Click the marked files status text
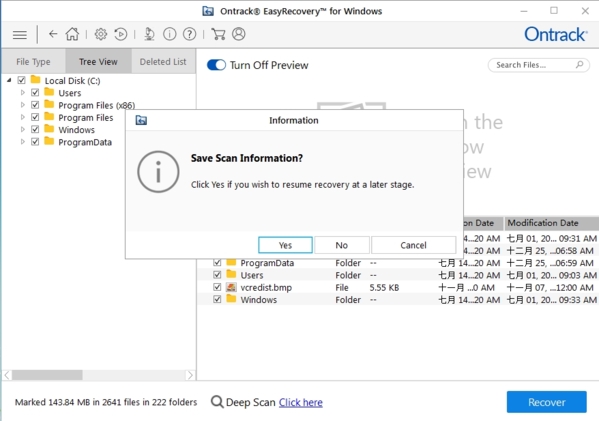 click(x=106, y=402)
